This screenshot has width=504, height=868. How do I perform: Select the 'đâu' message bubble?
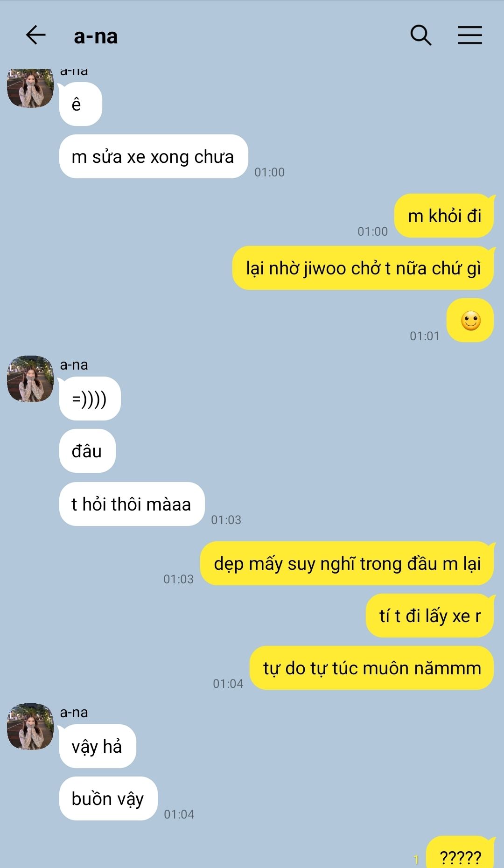click(87, 451)
